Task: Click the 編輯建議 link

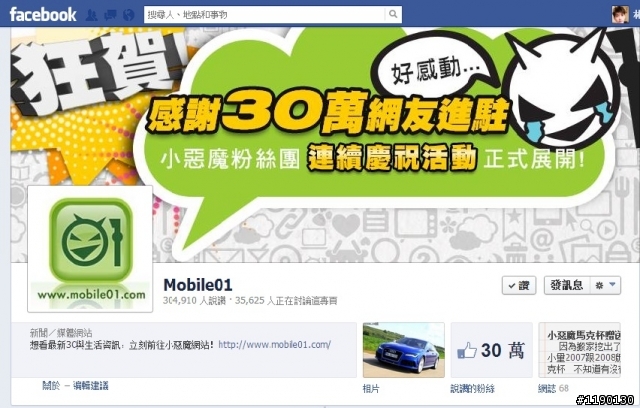Action: pyautogui.click(x=91, y=385)
